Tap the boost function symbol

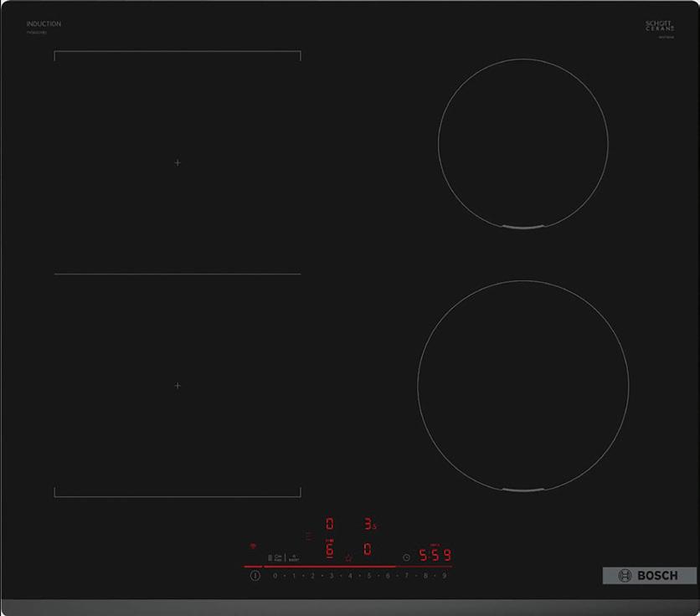(293, 558)
